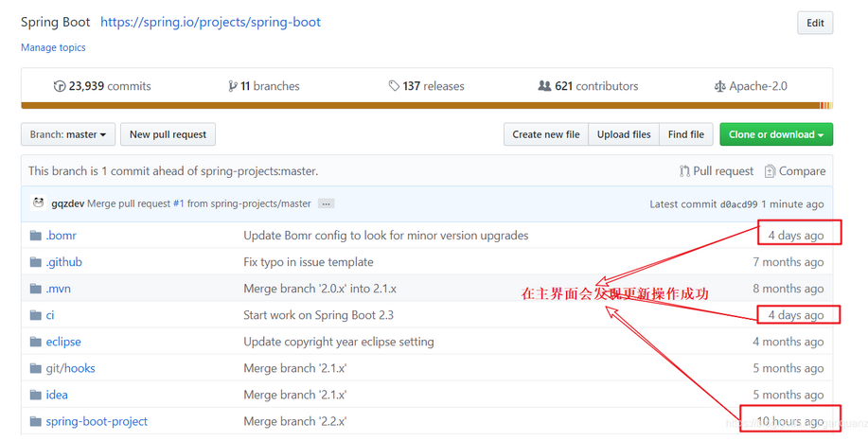Open the ci folder
The width and height of the screenshot is (868, 441).
coord(50,315)
